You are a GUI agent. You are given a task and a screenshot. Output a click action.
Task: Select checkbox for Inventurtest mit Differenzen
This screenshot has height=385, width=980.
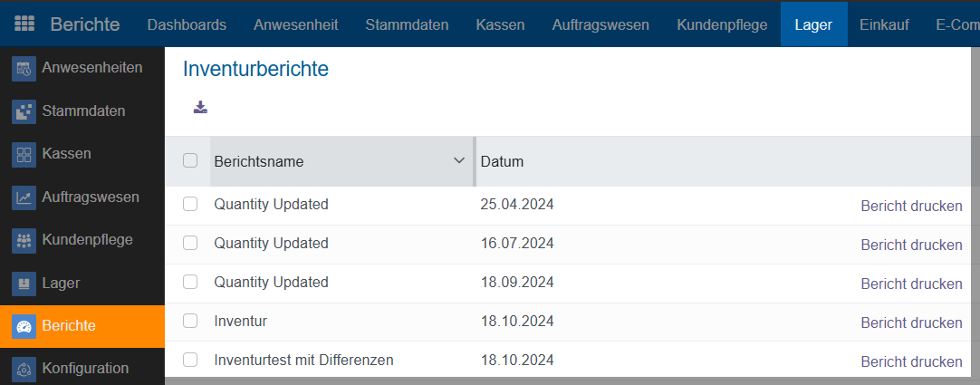(190, 360)
